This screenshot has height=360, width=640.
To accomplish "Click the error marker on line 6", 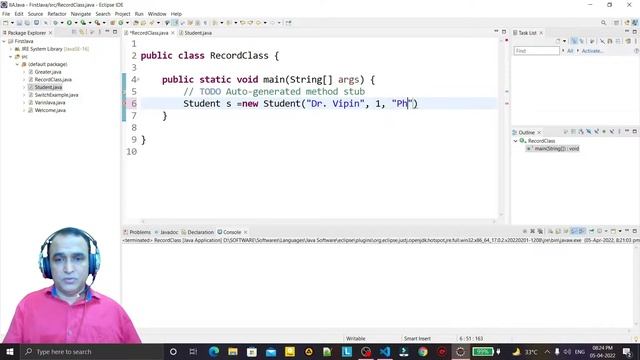I will (124, 104).
